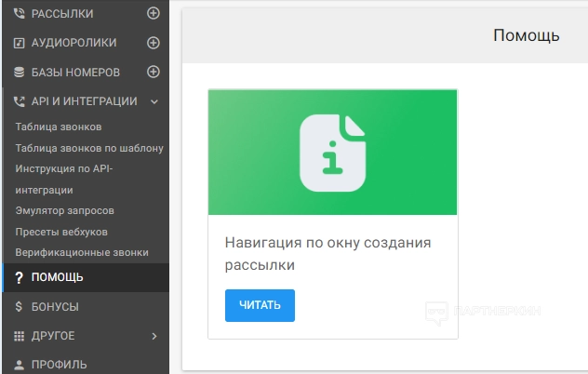This screenshot has height=374, width=588.
Task: Click the music note icon beside Аудиоролики
Action: tap(19, 43)
